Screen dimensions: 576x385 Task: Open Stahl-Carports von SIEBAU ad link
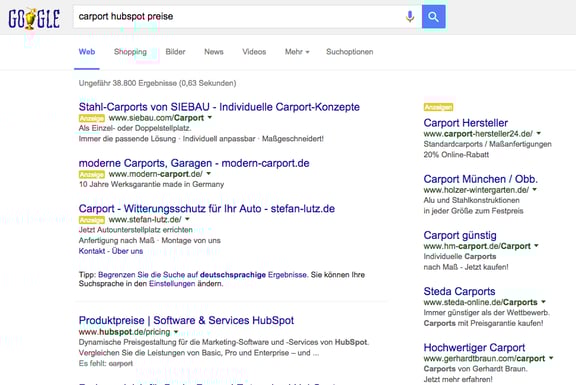pyautogui.click(x=219, y=107)
